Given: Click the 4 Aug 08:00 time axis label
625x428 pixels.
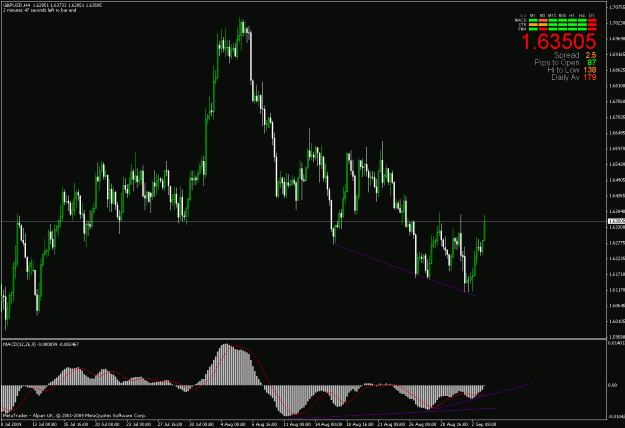Looking at the screenshot, I should 233,425.
